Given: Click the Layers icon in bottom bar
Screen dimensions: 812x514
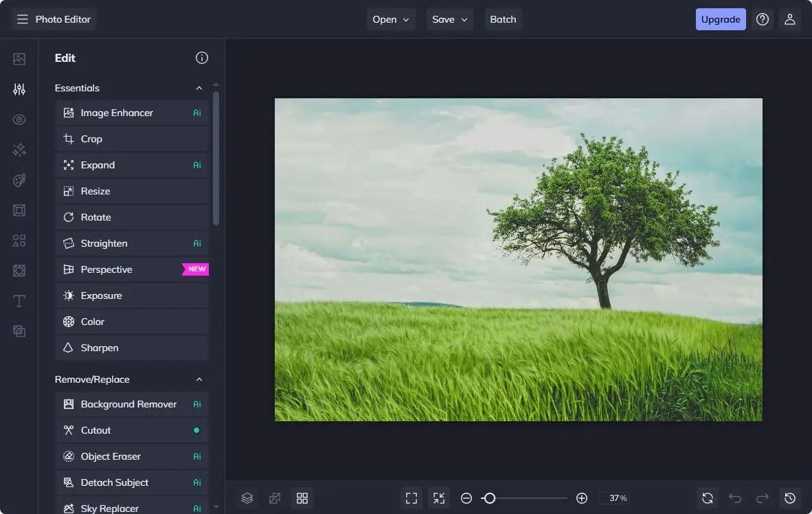Looking at the screenshot, I should coord(247,498).
